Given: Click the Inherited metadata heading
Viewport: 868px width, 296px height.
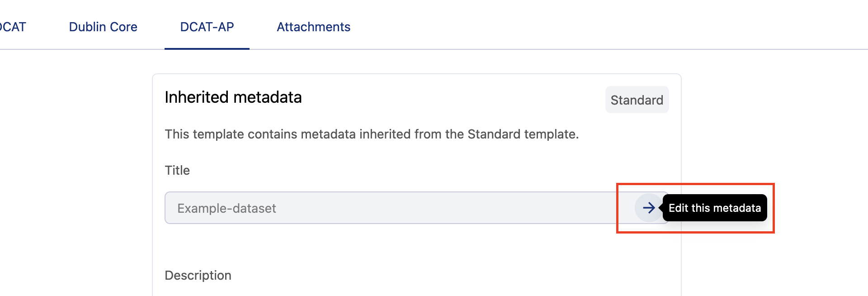Looking at the screenshot, I should (233, 97).
